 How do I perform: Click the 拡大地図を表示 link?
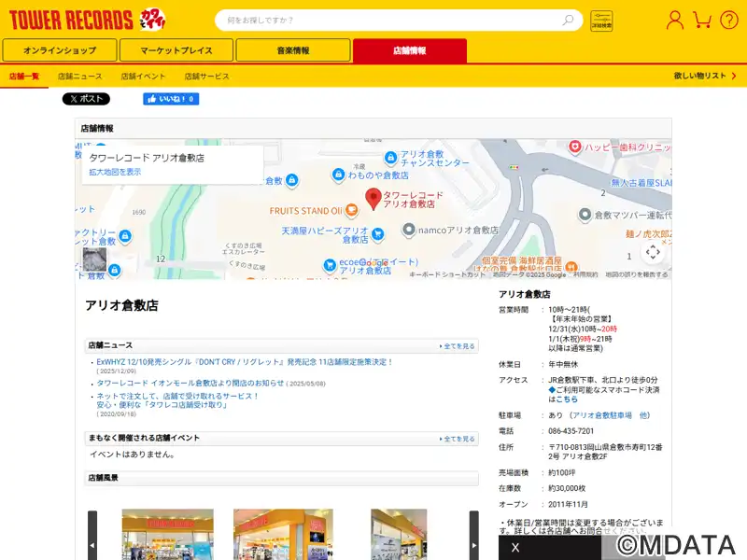click(115, 172)
